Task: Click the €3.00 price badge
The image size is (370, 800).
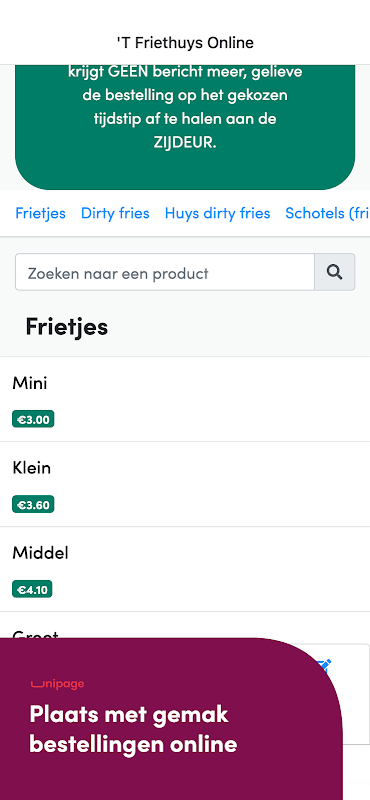Action: click(x=33, y=419)
